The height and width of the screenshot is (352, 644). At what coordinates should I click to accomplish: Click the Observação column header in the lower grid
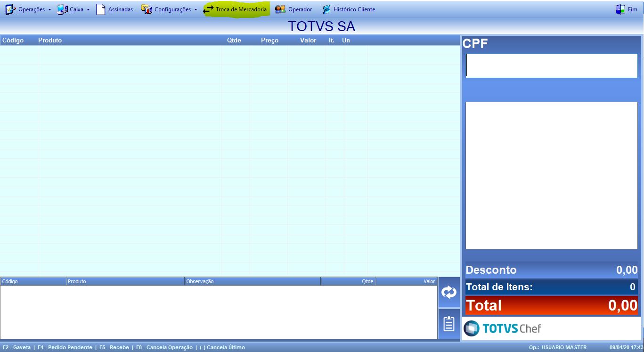(x=253, y=281)
